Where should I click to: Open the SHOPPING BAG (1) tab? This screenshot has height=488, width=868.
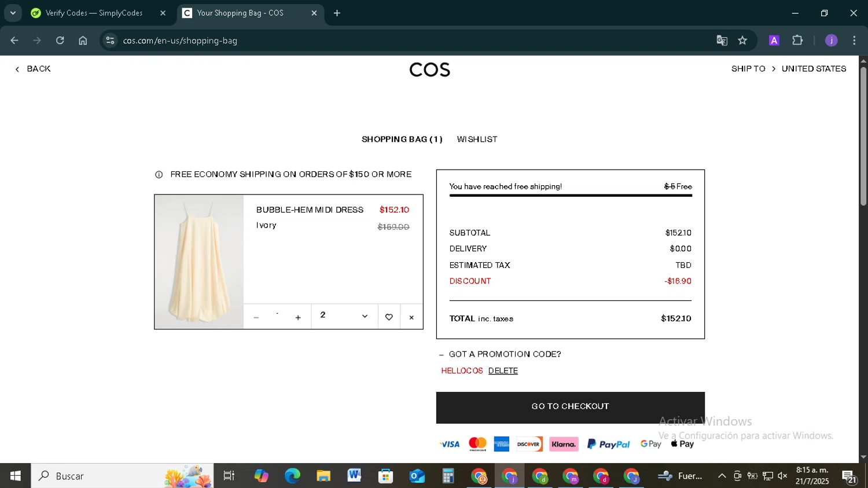[x=402, y=140]
